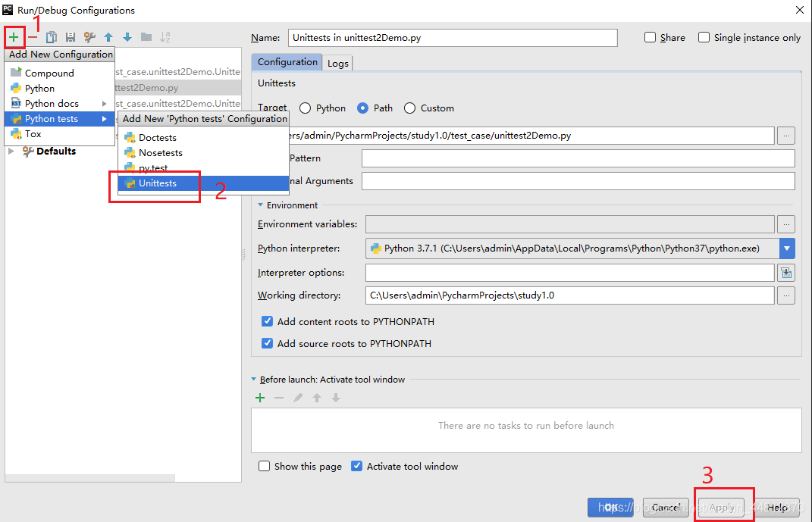This screenshot has height=522, width=812.
Task: Switch to the Logs tab
Action: coord(337,63)
